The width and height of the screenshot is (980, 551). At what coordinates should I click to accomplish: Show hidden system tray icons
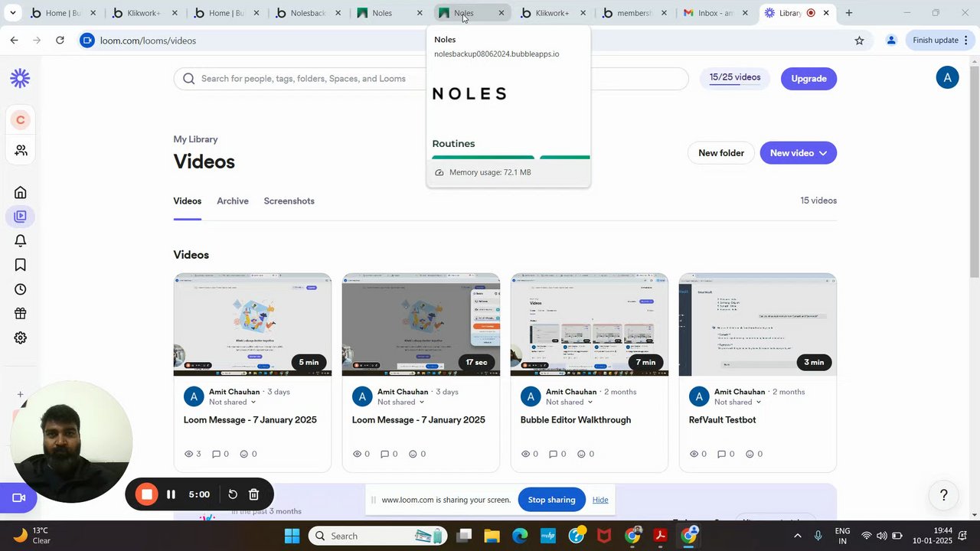pos(797,536)
